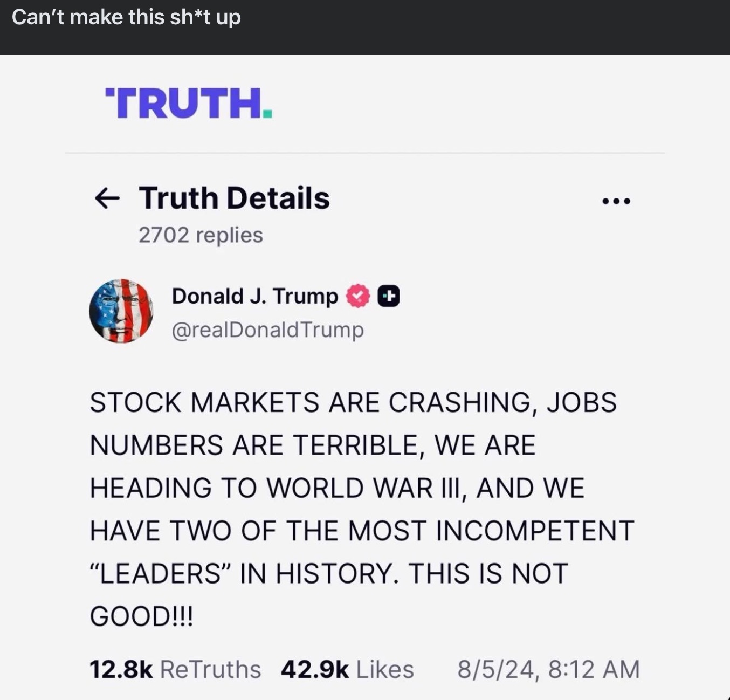Image resolution: width=730 pixels, height=700 pixels.
Task: Click the 8/5/24, 8:12 AM timestamp
Action: pyautogui.click(x=548, y=669)
